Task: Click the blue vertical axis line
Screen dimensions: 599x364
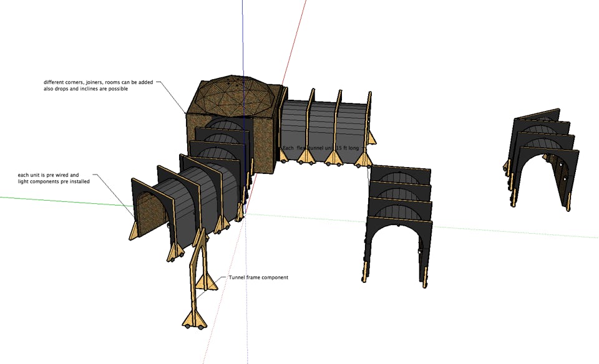Action: point(243,37)
